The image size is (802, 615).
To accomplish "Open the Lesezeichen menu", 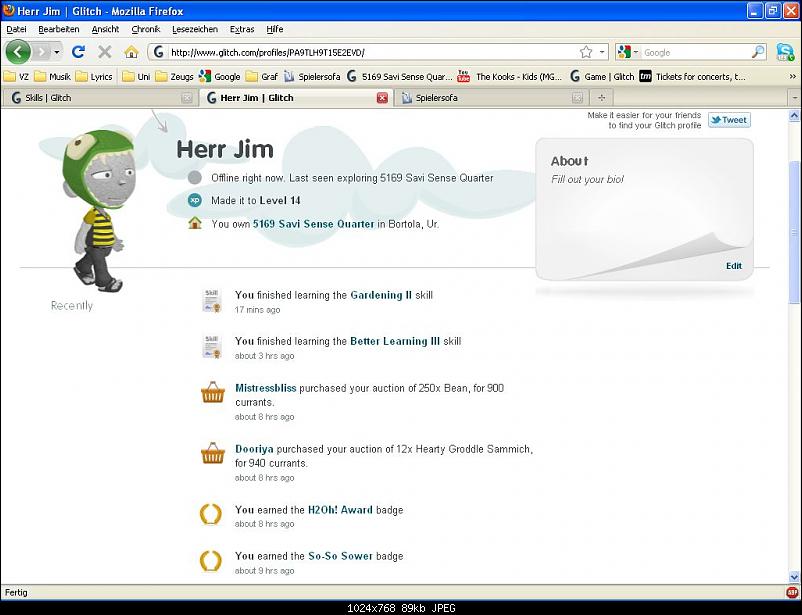I will click(189, 29).
